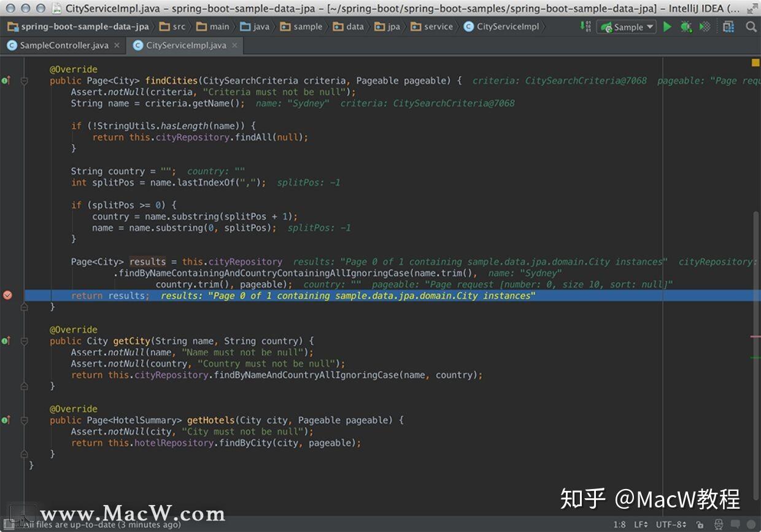
Task: Enter full screen with the top-right arrows icon
Action: (752, 9)
